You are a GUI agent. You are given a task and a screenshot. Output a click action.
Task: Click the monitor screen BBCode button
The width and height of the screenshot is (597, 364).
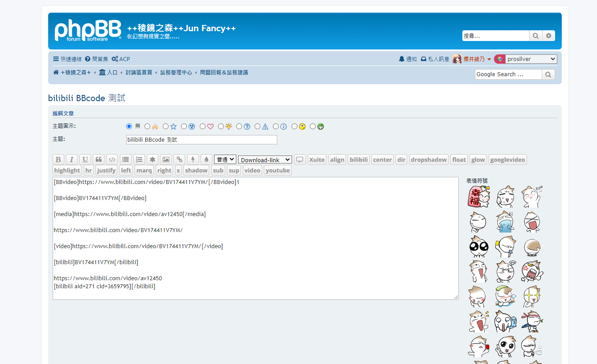(x=300, y=160)
